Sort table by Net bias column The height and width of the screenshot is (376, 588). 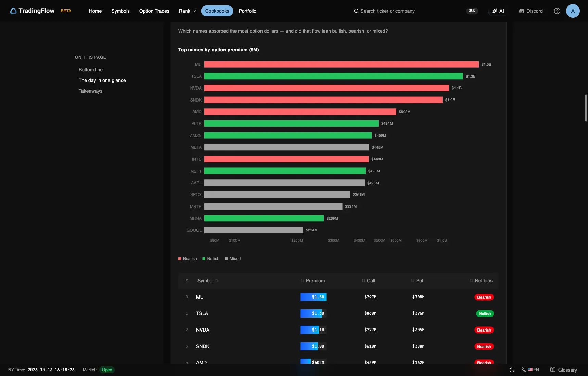481,281
